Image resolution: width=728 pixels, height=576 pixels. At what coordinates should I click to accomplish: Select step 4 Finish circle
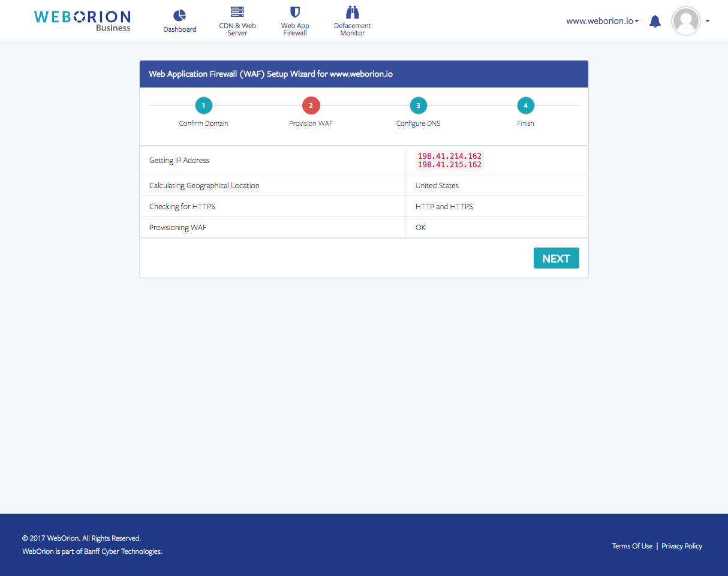[x=526, y=105]
